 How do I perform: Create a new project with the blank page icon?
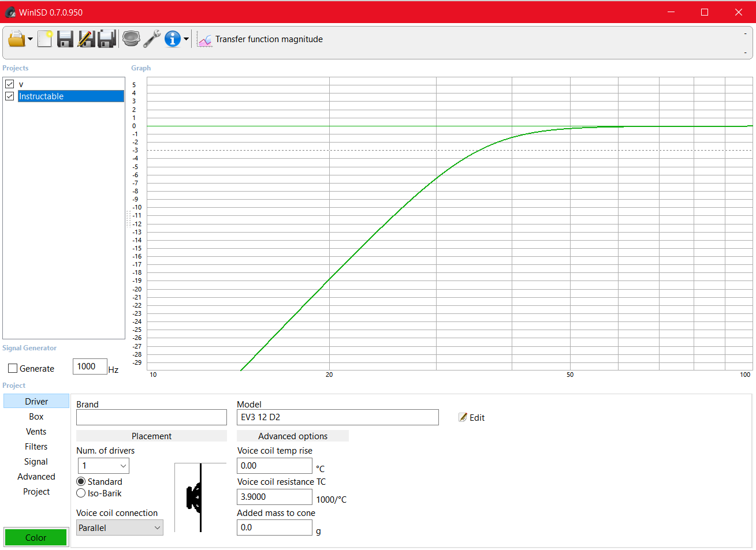44,39
